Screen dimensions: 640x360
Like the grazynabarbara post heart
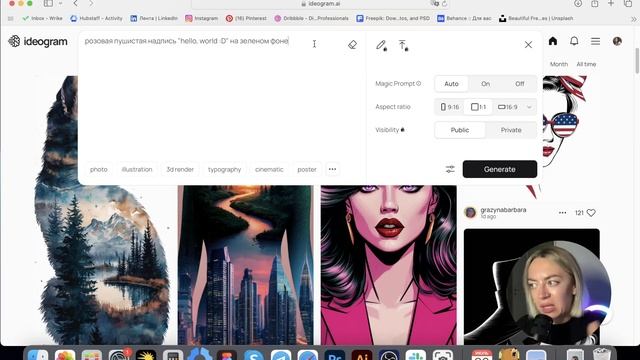(591, 213)
